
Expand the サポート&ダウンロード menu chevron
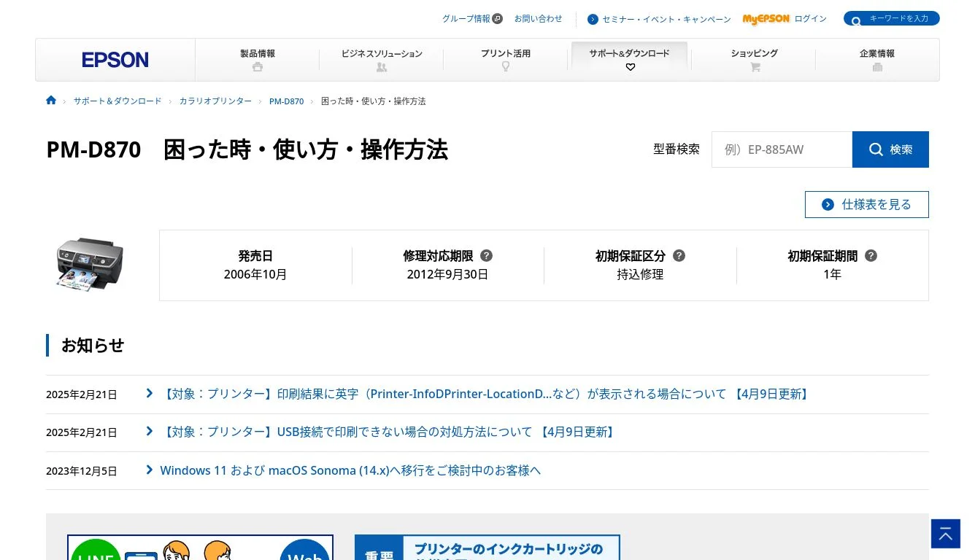pos(631,67)
